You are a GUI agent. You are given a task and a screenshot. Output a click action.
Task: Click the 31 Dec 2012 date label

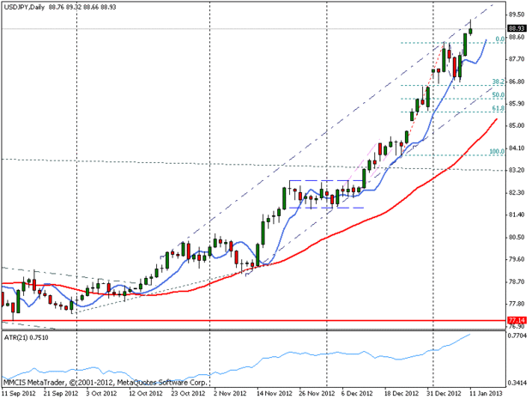444,393
